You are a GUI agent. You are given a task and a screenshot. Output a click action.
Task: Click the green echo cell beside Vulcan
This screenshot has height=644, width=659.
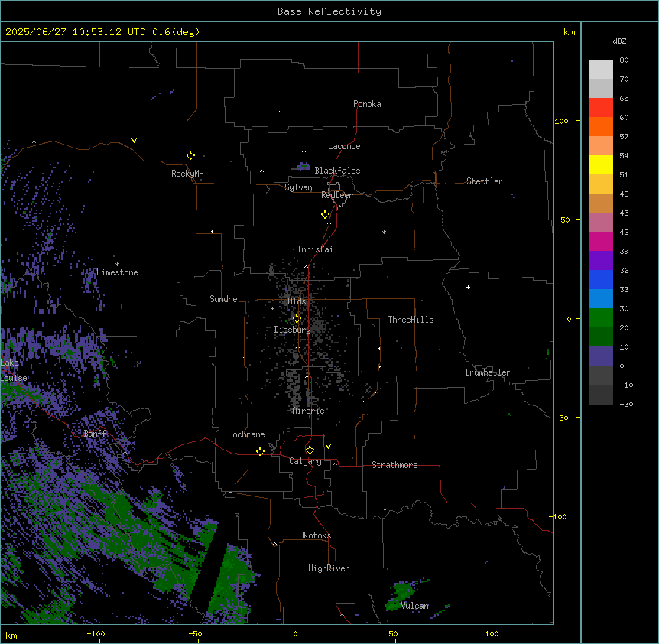pos(401,595)
